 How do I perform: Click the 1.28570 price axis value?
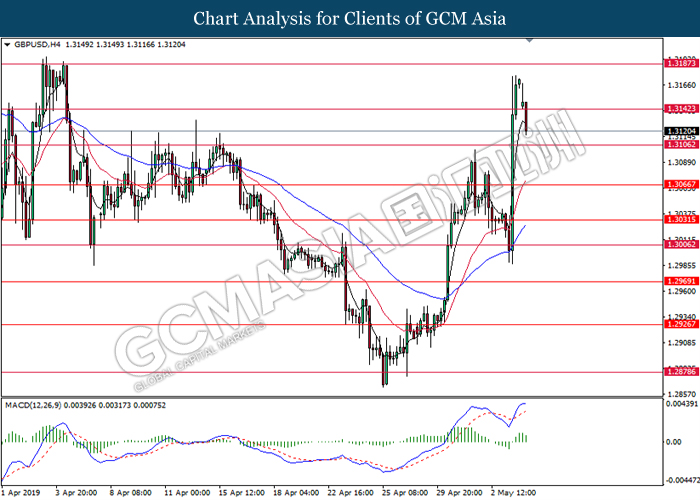click(x=682, y=394)
